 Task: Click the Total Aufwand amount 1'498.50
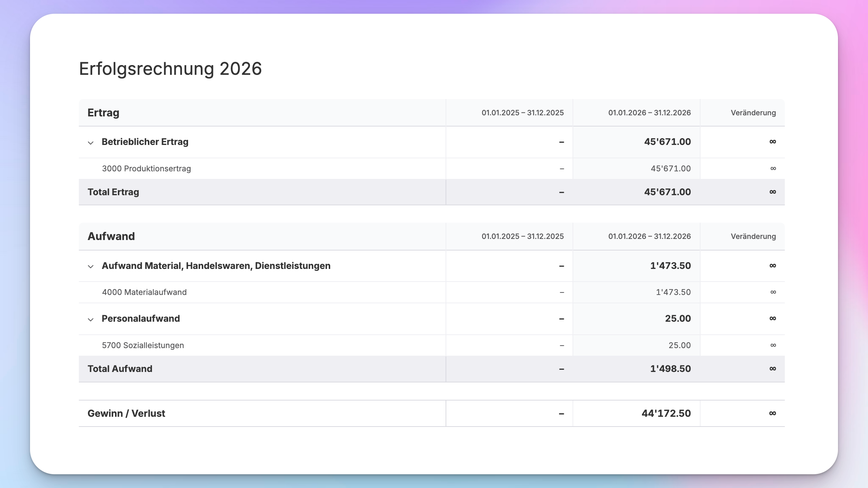[671, 369]
